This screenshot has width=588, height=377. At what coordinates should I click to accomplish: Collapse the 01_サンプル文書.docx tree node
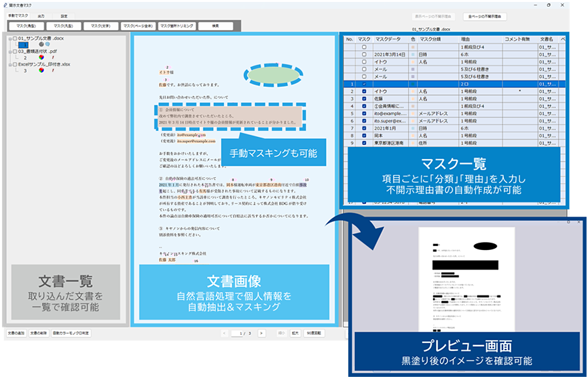tap(9, 38)
